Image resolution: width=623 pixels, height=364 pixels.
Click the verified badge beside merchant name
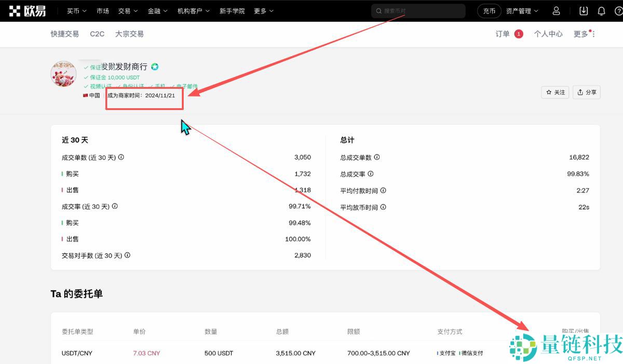coord(154,66)
